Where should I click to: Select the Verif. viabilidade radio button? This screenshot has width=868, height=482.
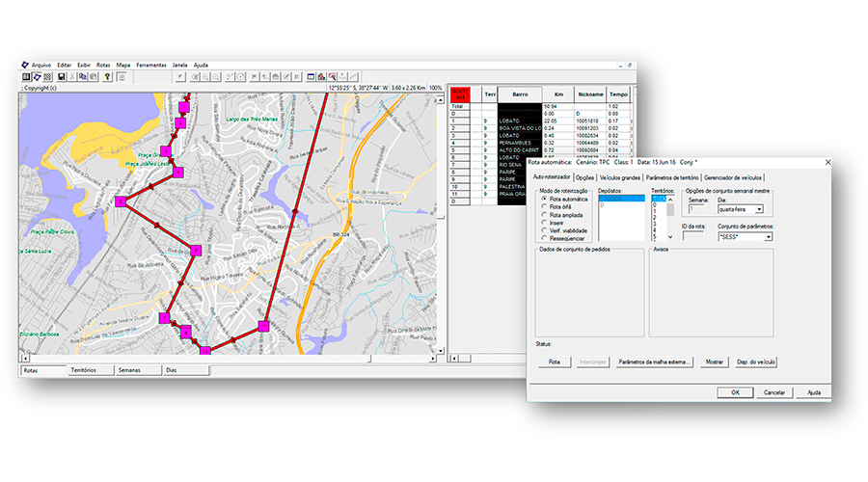[544, 229]
